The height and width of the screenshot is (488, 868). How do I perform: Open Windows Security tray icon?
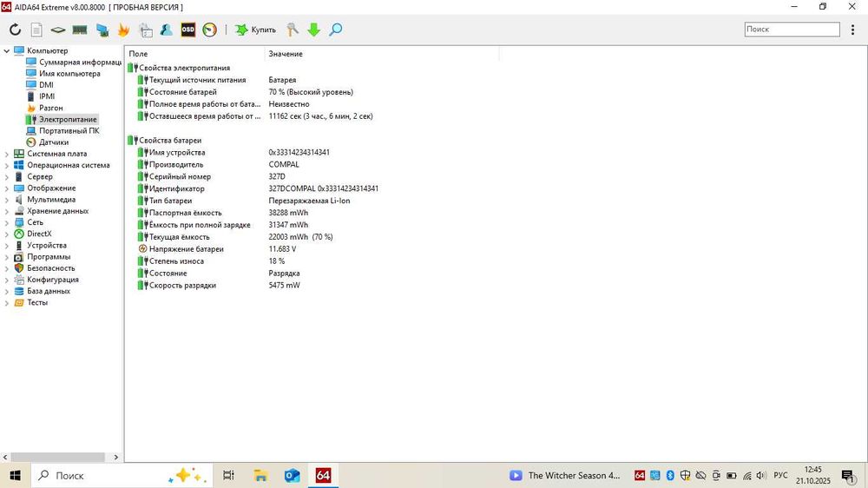point(686,475)
